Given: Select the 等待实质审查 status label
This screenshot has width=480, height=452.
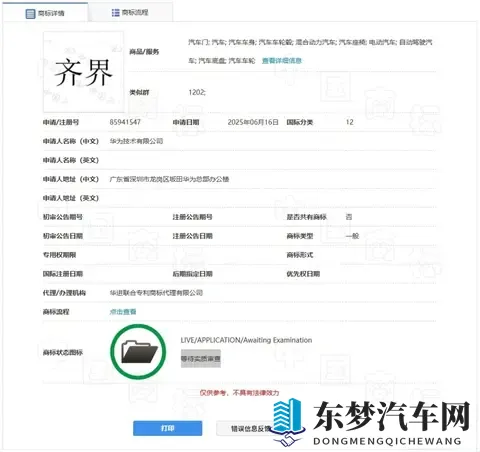Looking at the screenshot, I should [201, 359].
